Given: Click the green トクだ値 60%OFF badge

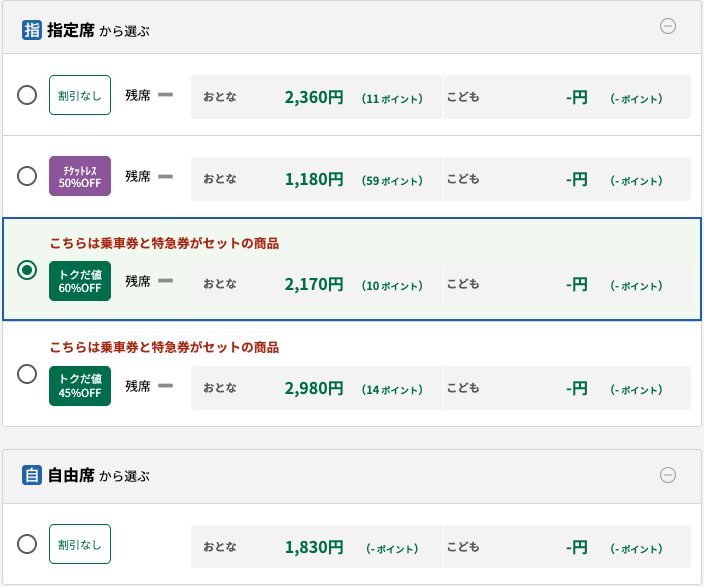Looking at the screenshot, I should pyautogui.click(x=80, y=282).
